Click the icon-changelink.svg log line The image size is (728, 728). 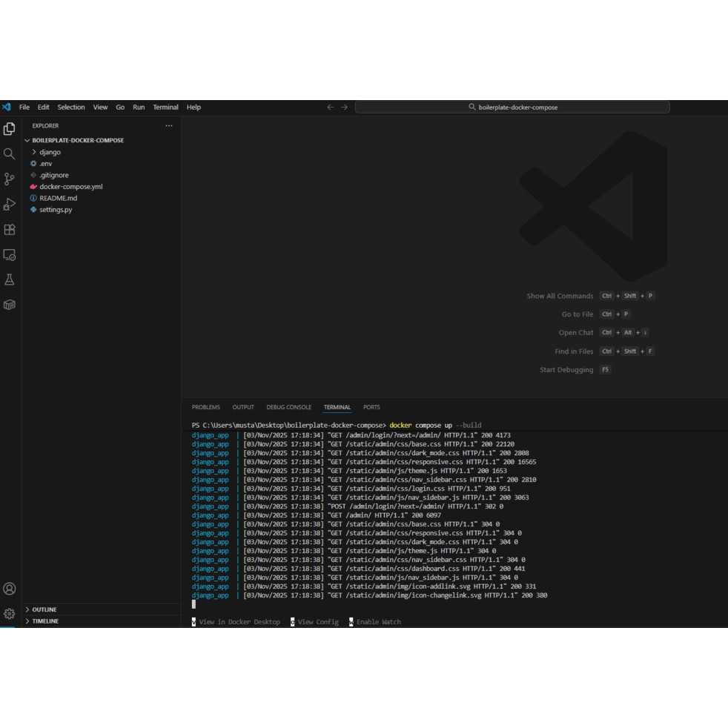[370, 595]
